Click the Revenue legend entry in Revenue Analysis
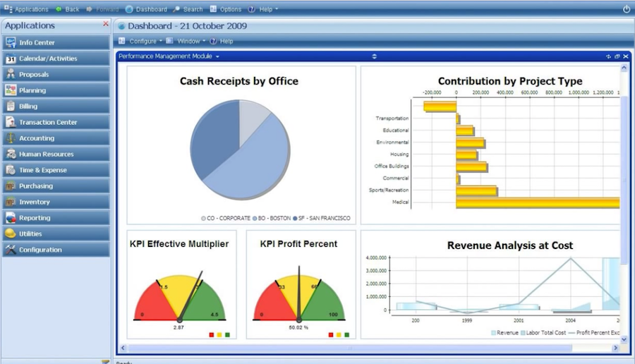635x364 pixels. tap(504, 333)
